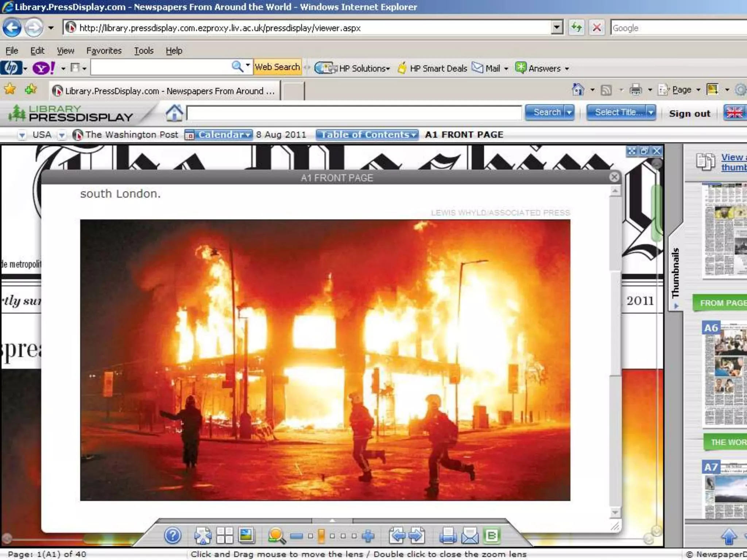The image size is (747, 560).
Task: Click the PressDisplay home icon
Action: tap(174, 113)
